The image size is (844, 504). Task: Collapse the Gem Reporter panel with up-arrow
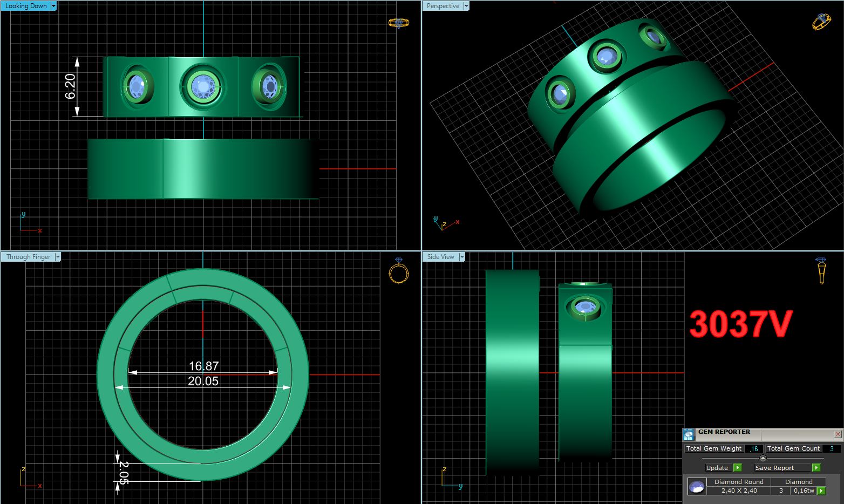click(763, 458)
